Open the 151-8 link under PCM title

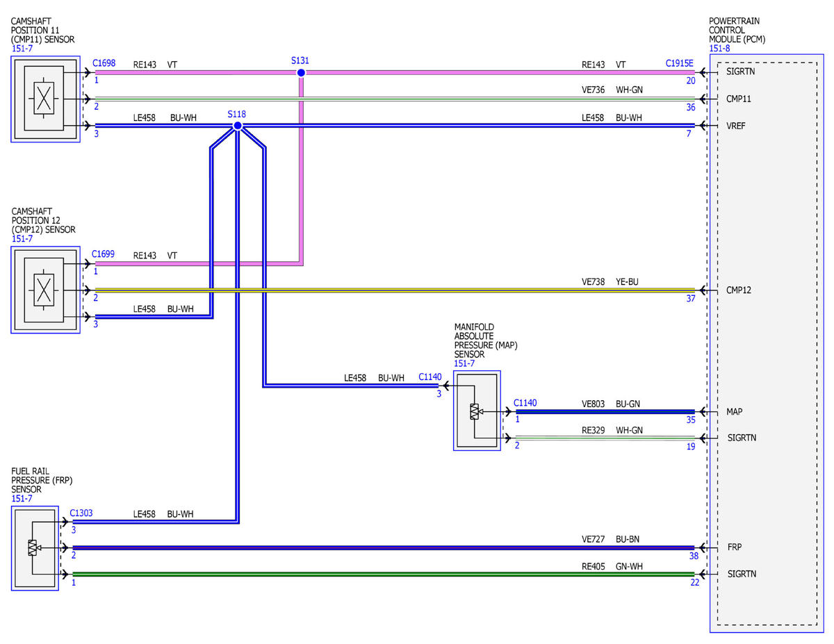pyautogui.click(x=719, y=49)
